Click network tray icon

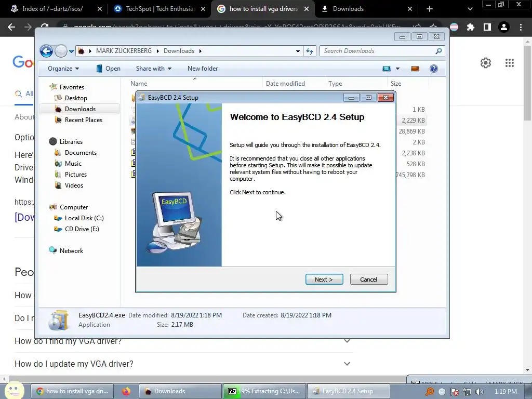(x=467, y=392)
